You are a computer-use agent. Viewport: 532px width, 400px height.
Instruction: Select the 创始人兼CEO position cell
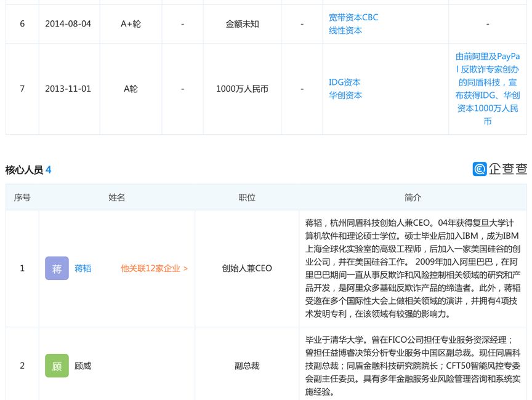(x=247, y=268)
